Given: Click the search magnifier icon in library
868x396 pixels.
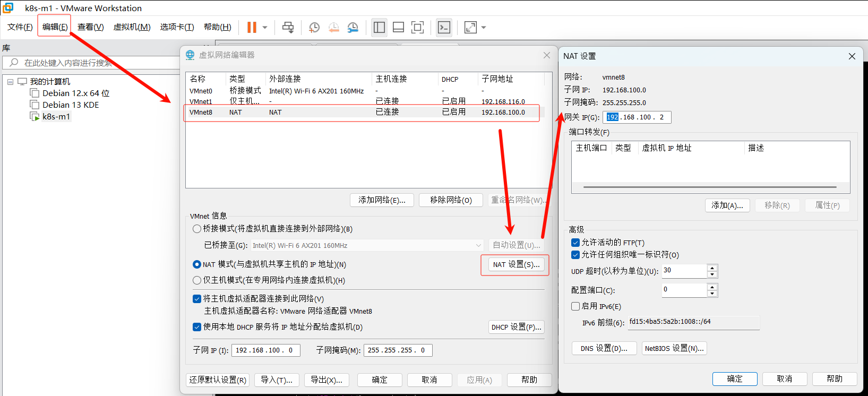Looking at the screenshot, I should 14,63.
